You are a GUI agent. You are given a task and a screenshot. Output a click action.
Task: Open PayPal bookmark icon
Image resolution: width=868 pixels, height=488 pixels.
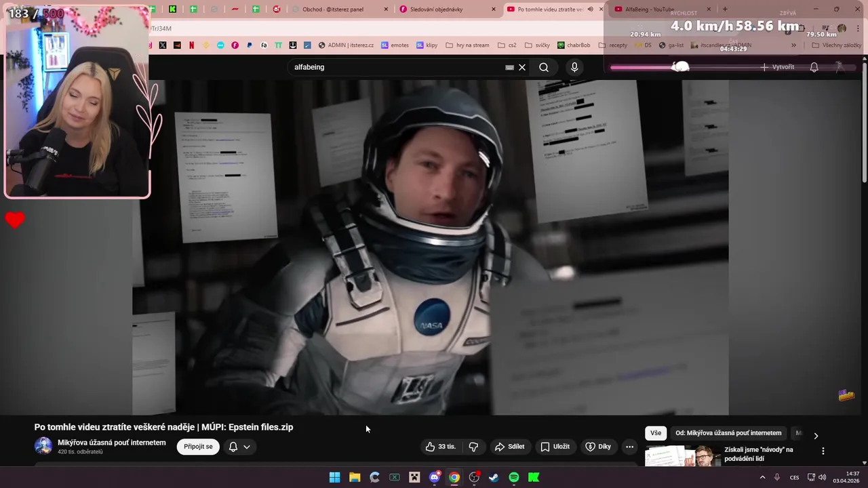point(250,45)
